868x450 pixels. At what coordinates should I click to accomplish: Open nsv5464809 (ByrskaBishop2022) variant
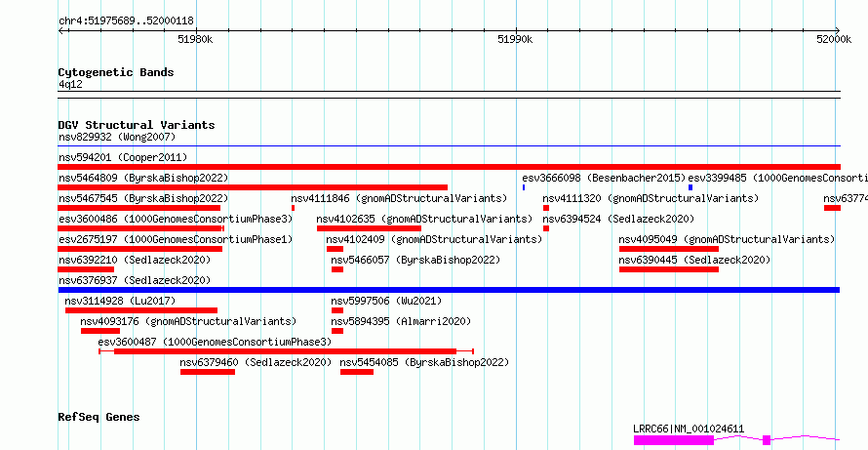click(x=143, y=178)
